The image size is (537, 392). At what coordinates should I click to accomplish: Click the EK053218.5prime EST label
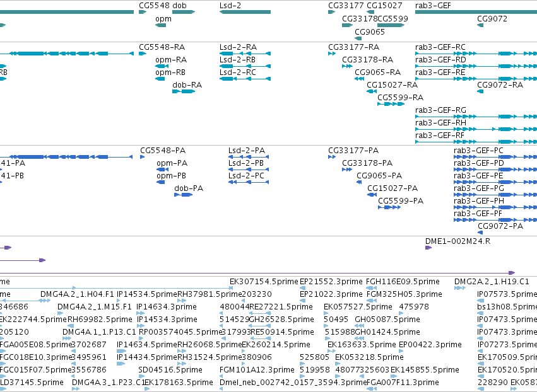click(x=369, y=357)
